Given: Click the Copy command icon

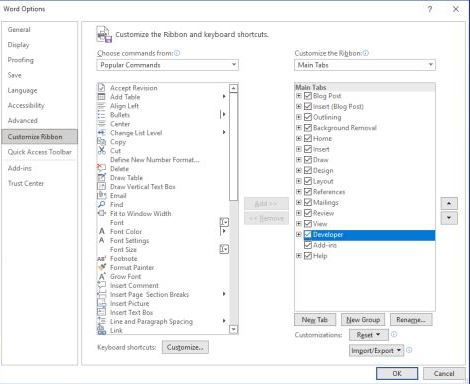Looking at the screenshot, I should [x=101, y=142].
